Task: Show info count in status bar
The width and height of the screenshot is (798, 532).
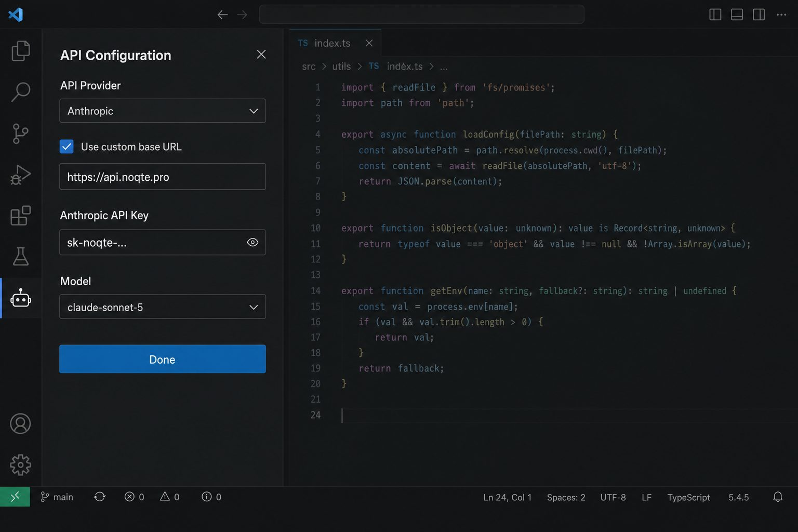Action: coord(211,497)
